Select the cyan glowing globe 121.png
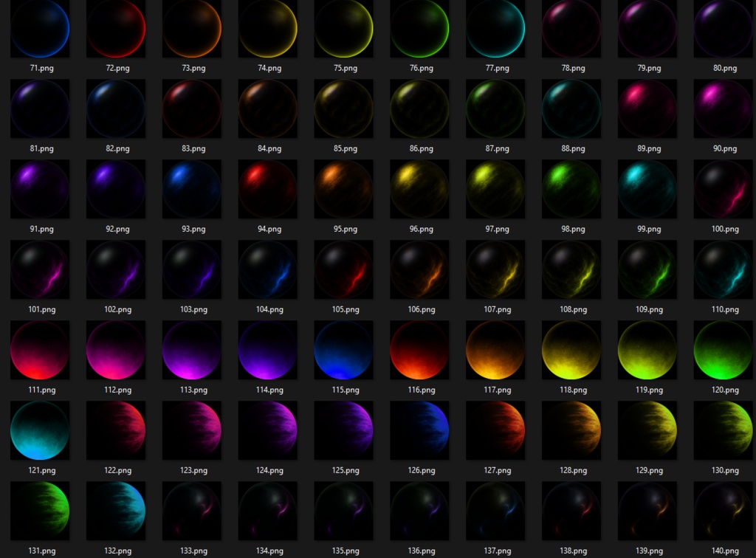Viewport: 756px width, 558px height. tap(40, 430)
